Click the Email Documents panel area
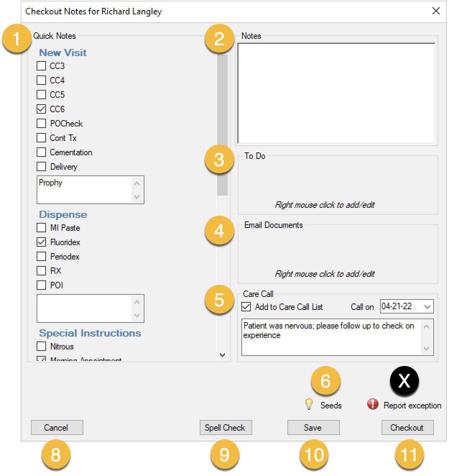 [338, 254]
